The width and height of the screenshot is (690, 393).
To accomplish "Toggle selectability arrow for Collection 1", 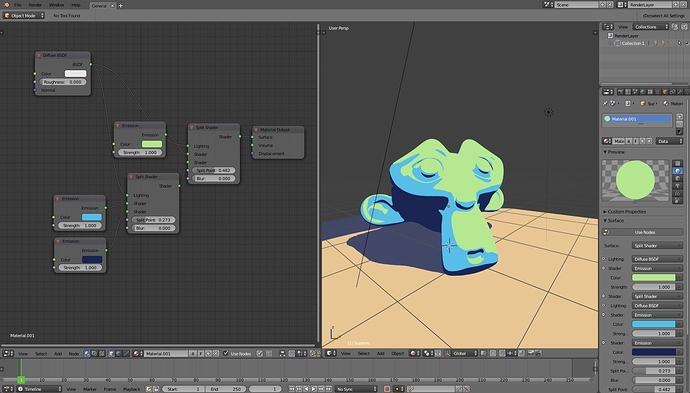I will coord(679,43).
